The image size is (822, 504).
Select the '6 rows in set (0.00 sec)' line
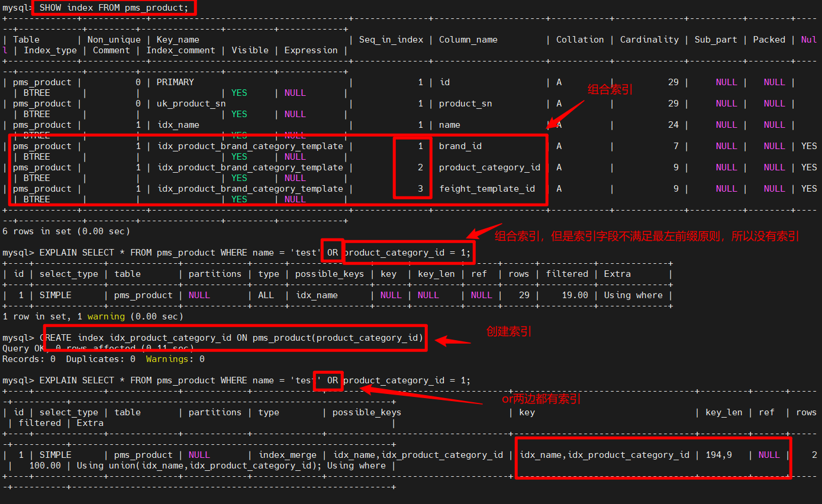click(x=66, y=231)
